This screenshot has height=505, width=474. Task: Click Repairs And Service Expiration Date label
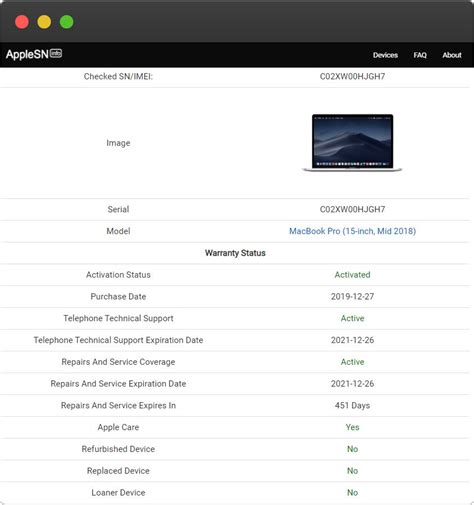point(118,384)
